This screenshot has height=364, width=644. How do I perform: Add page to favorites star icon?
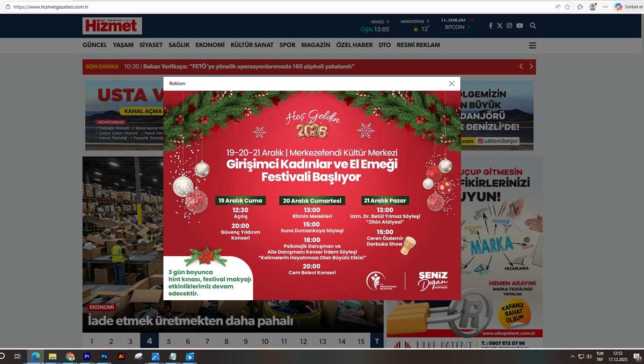pos(567,7)
